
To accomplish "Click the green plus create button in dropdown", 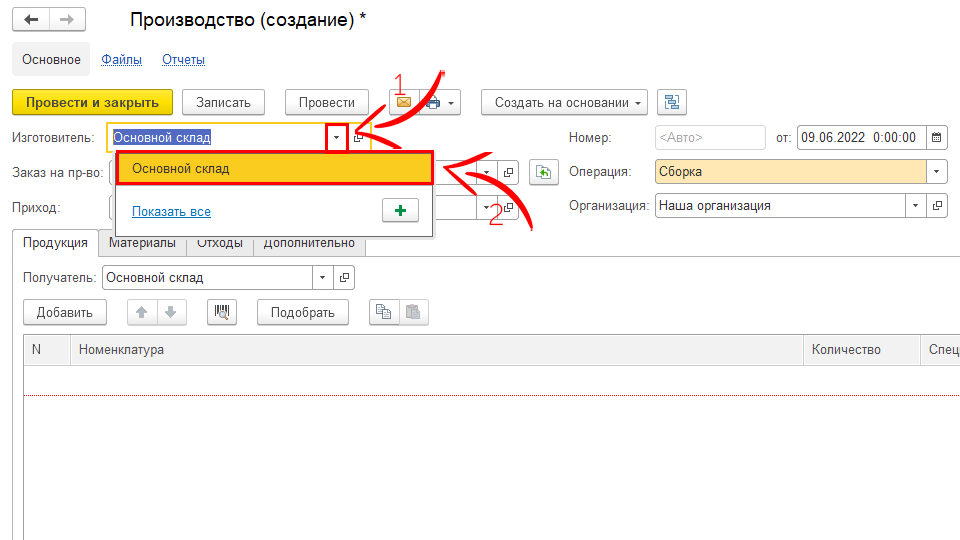I will pos(400,211).
